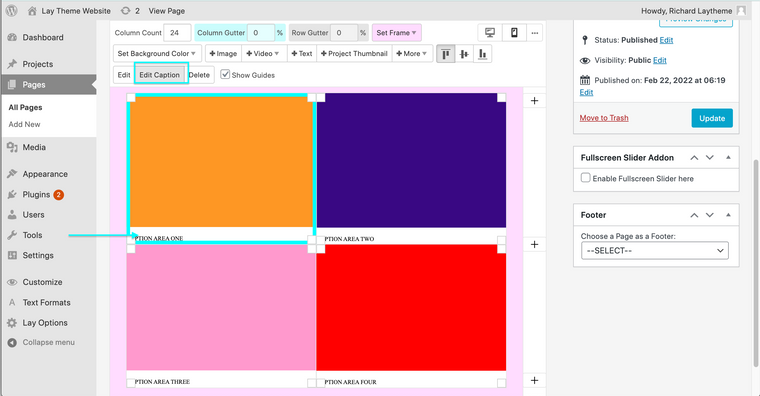Open the Tools menu item
The image size is (760, 396).
click(x=32, y=235)
